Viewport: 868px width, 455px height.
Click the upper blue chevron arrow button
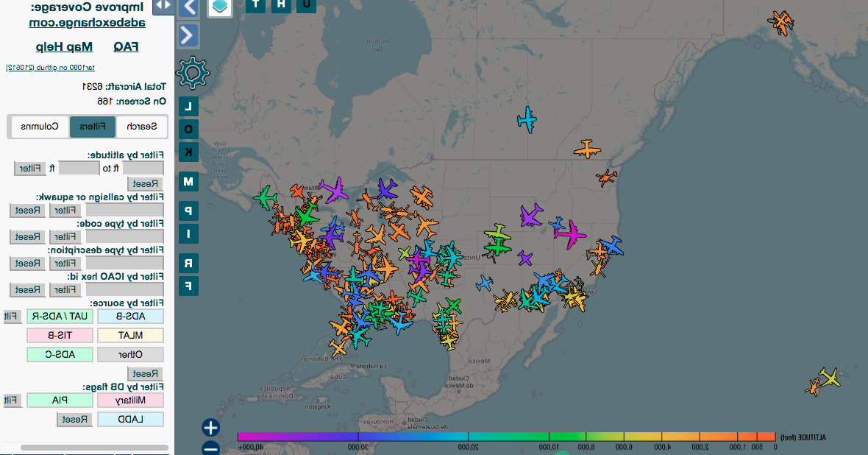(x=189, y=8)
